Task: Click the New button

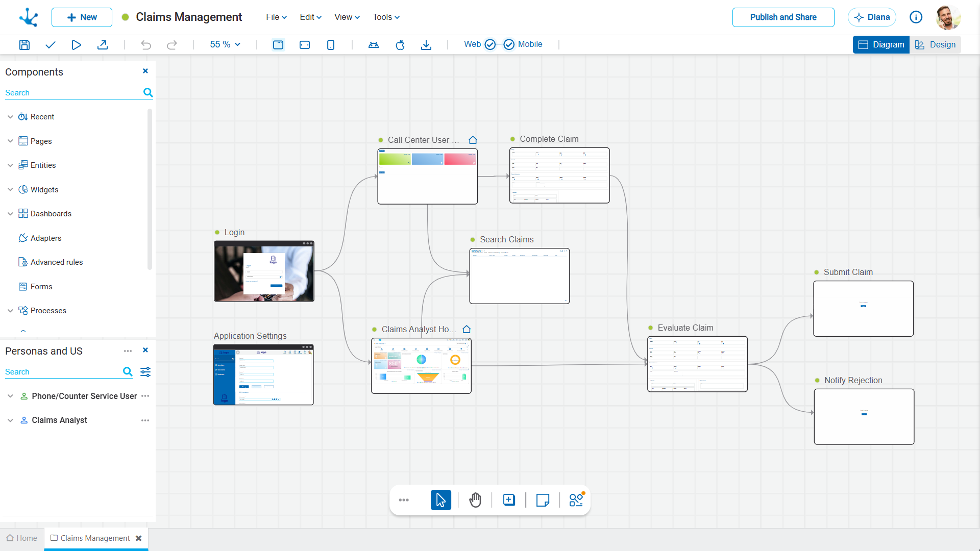Action: (82, 17)
